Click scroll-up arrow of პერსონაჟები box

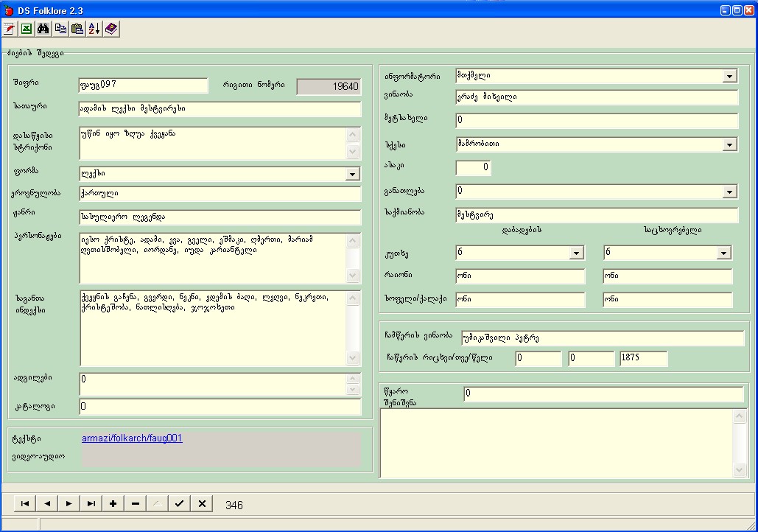(x=354, y=240)
